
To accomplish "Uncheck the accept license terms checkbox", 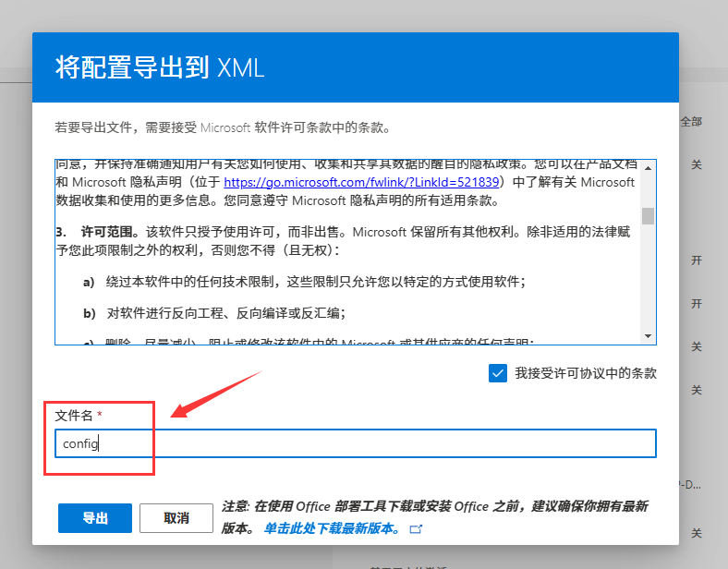I will 498,373.
